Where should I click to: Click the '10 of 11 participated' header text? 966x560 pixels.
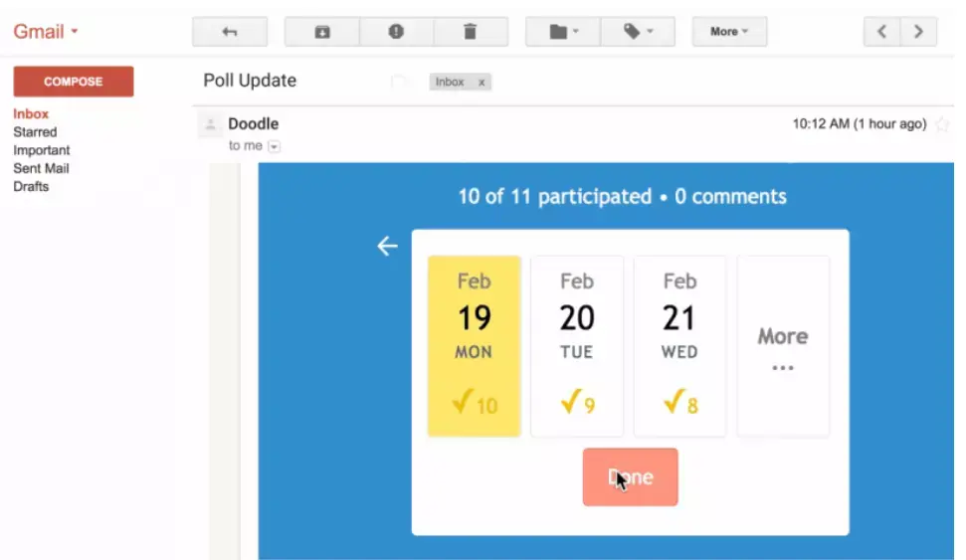(554, 197)
